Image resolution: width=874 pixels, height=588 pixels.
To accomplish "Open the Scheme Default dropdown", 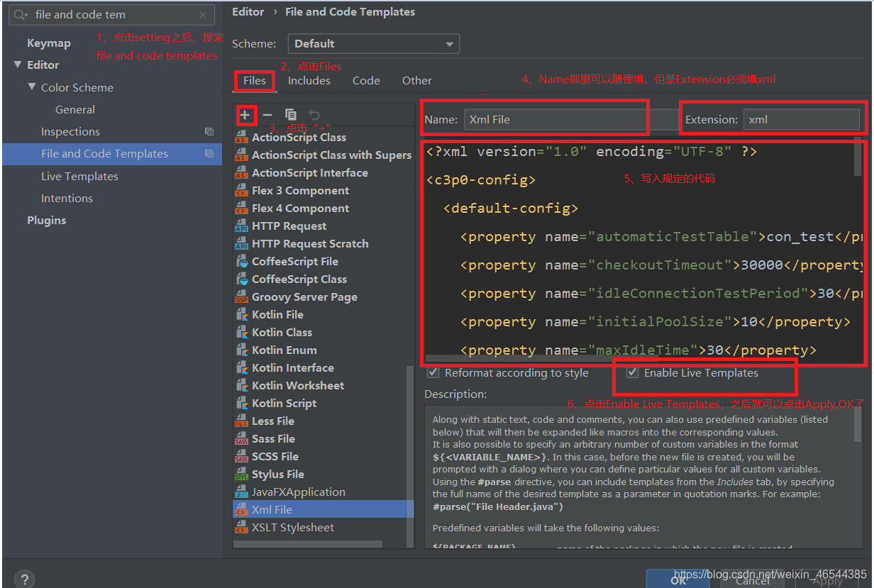I will pyautogui.click(x=374, y=44).
